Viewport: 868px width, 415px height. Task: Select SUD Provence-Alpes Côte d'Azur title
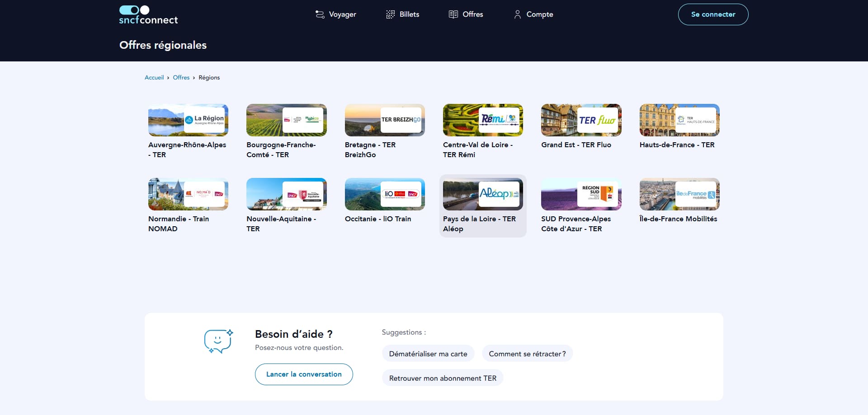click(x=576, y=224)
